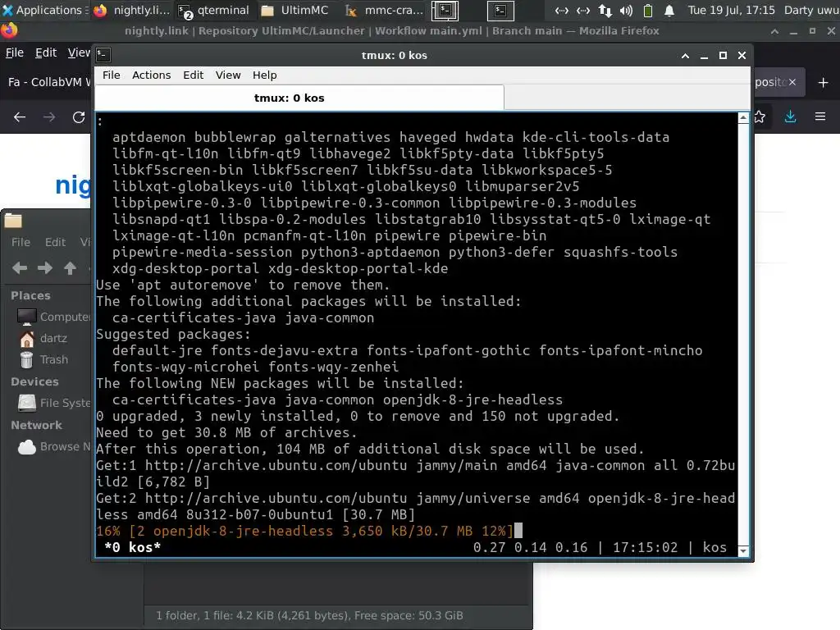Reload page with Firefox refresh icon
The height and width of the screenshot is (630, 840).
(x=79, y=116)
